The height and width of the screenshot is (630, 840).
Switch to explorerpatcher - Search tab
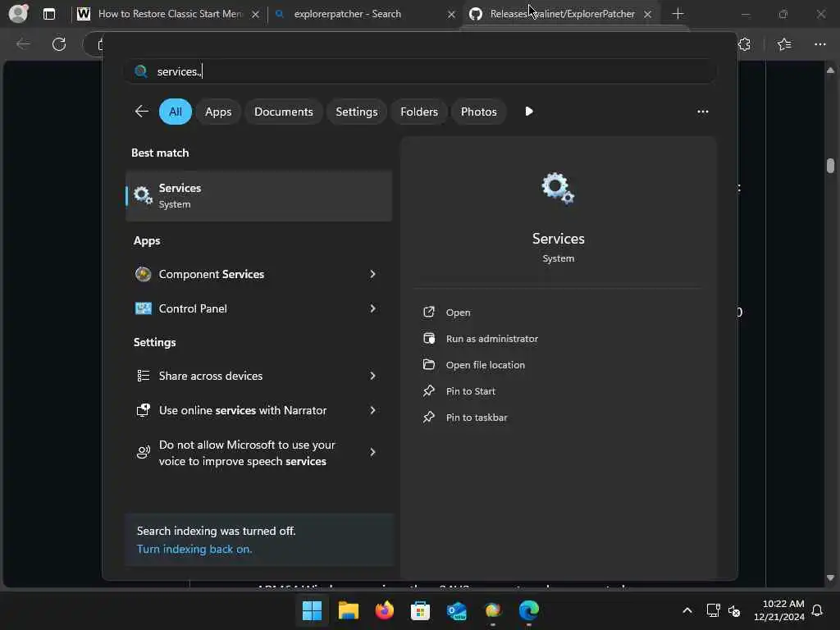(x=347, y=14)
